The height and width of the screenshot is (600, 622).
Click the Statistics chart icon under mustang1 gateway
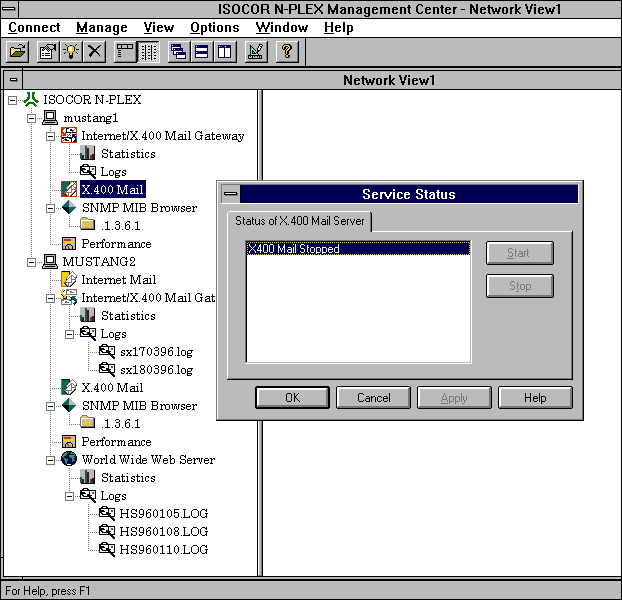tap(88, 153)
